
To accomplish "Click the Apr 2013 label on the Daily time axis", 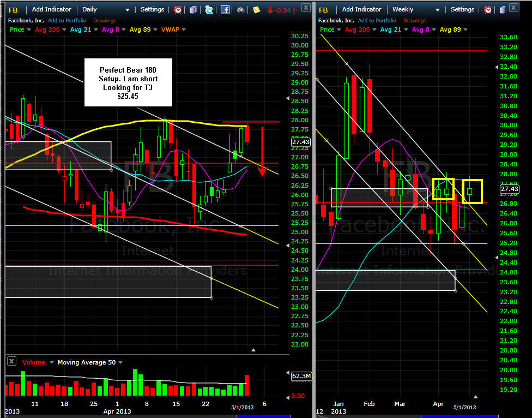I will click(117, 411).
